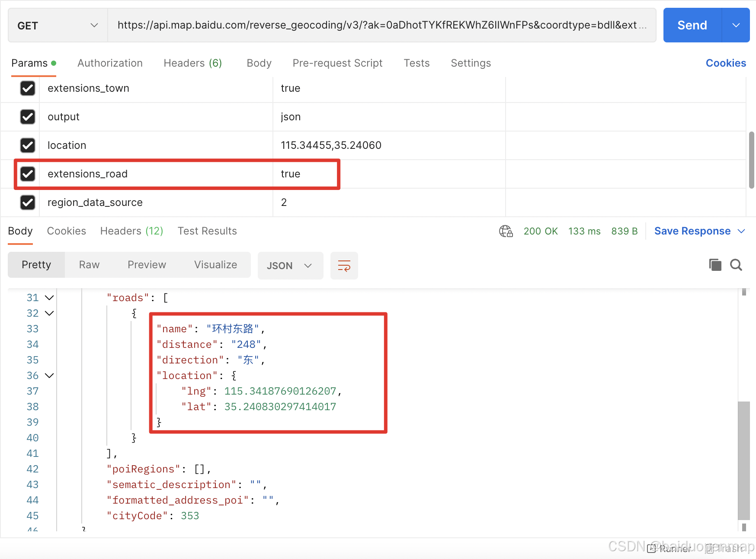Click the Send request button
This screenshot has width=756, height=559.
click(x=692, y=25)
